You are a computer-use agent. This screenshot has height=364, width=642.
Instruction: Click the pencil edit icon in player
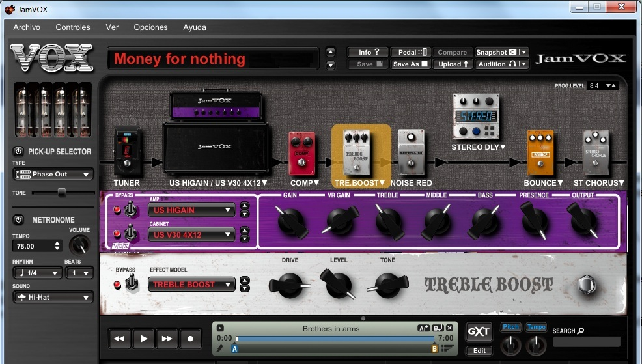(x=220, y=348)
